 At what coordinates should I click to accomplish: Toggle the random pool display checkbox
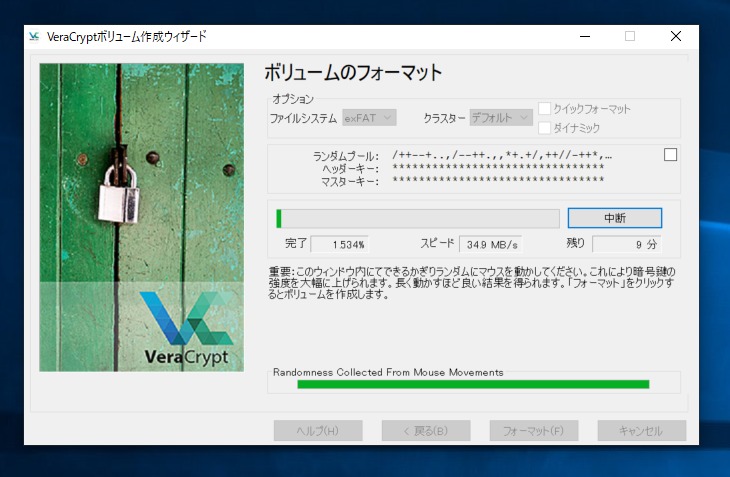[x=670, y=154]
